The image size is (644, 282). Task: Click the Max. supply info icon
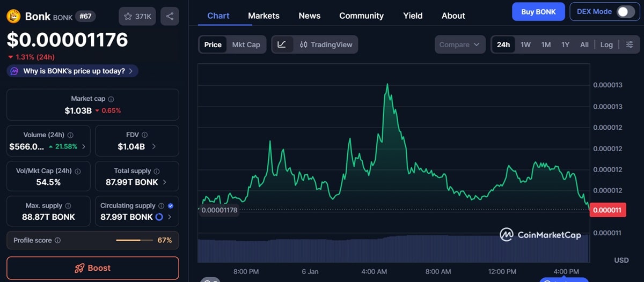(x=68, y=206)
